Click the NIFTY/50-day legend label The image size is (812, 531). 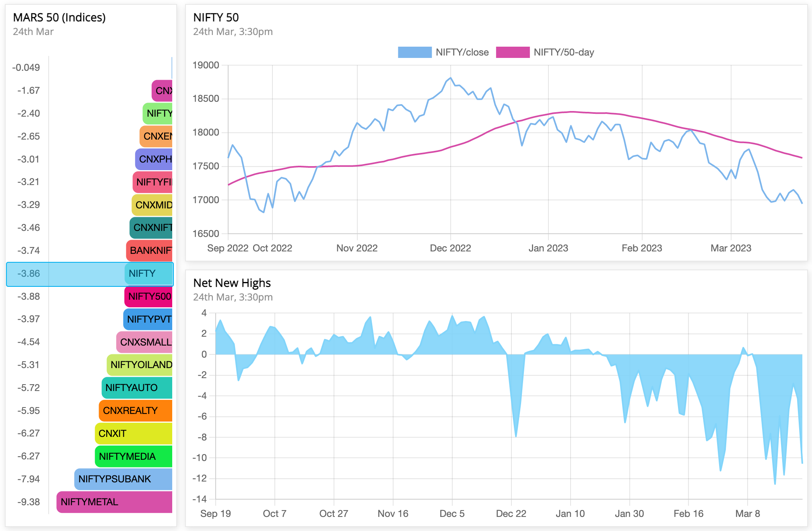(564, 52)
